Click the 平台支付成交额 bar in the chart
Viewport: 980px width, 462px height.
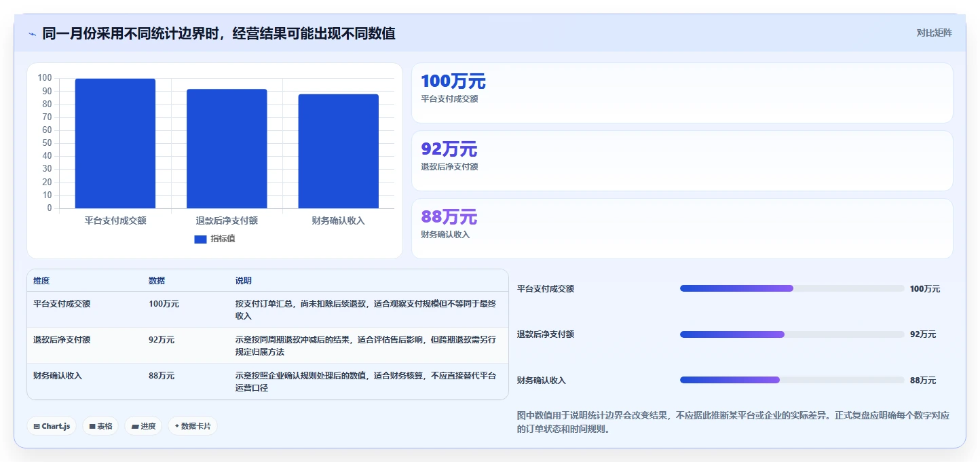115,144
